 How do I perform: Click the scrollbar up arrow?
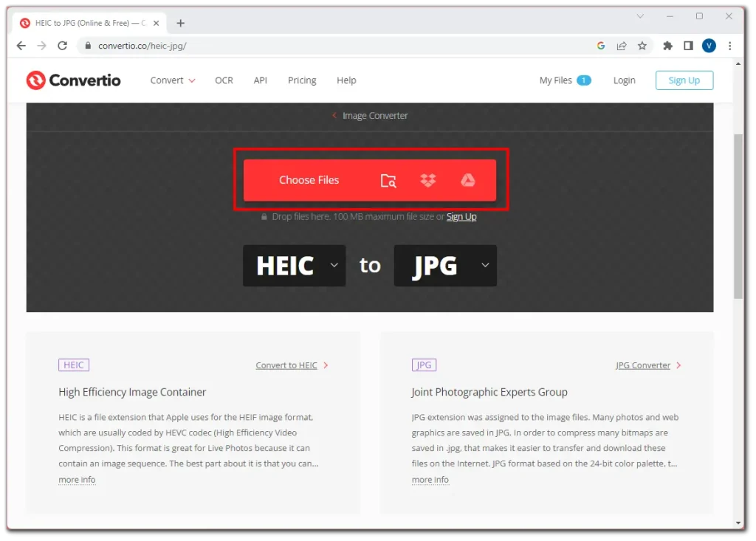[x=738, y=63]
